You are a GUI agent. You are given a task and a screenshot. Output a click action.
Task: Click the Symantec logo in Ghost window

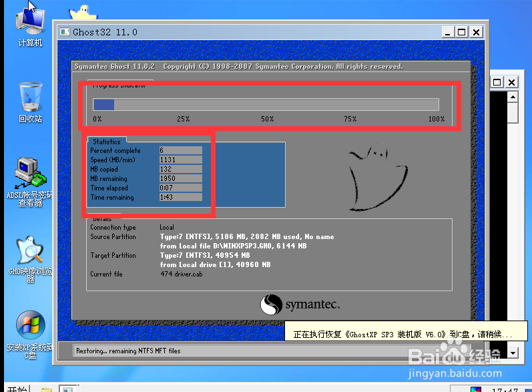[300, 305]
